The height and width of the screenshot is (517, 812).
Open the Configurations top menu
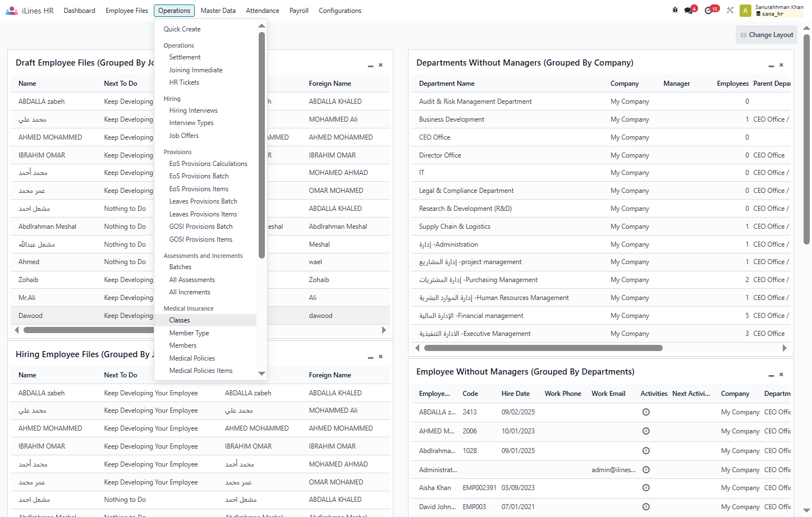tap(340, 11)
